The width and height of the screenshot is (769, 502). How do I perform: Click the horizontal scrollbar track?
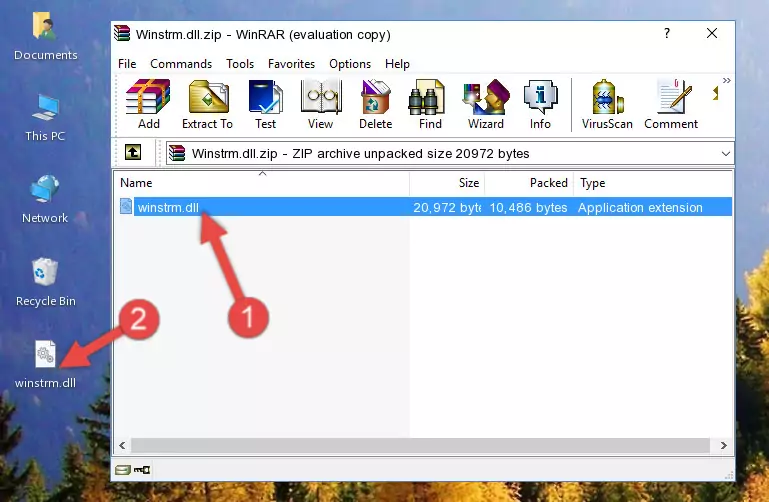(x=421, y=445)
